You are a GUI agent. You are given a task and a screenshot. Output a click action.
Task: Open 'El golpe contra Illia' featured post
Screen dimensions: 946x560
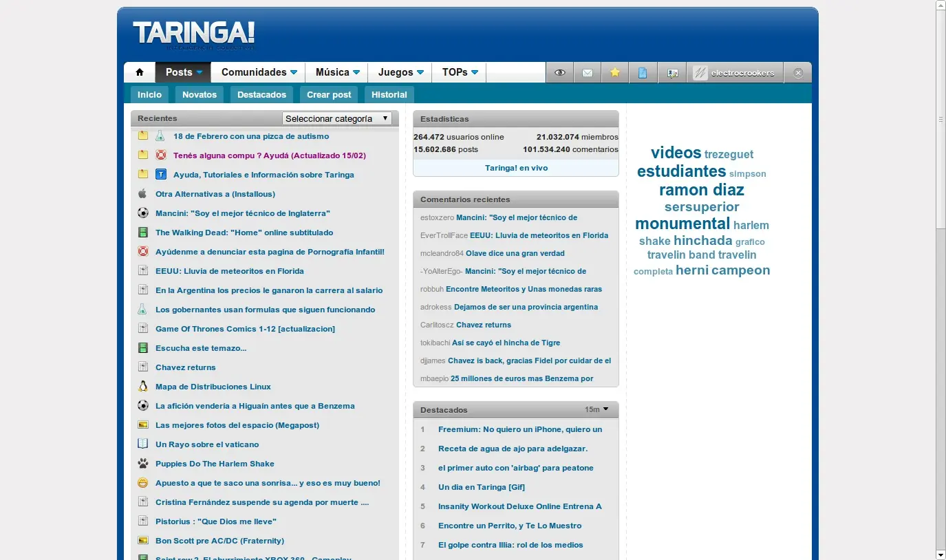point(510,545)
